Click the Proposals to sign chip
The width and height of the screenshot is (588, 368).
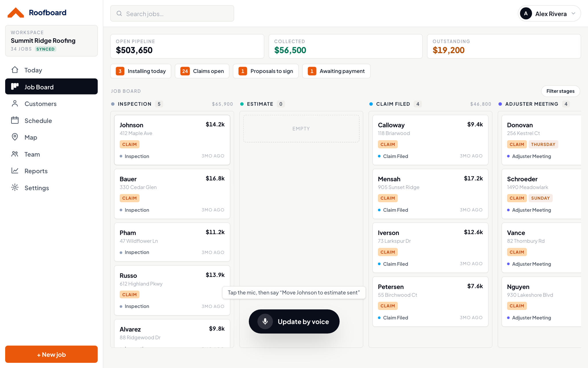click(266, 71)
